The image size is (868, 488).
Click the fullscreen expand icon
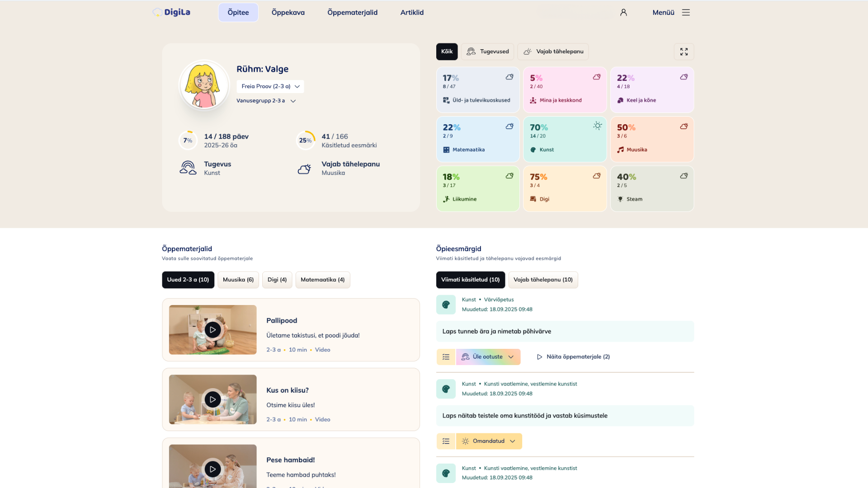(x=684, y=52)
